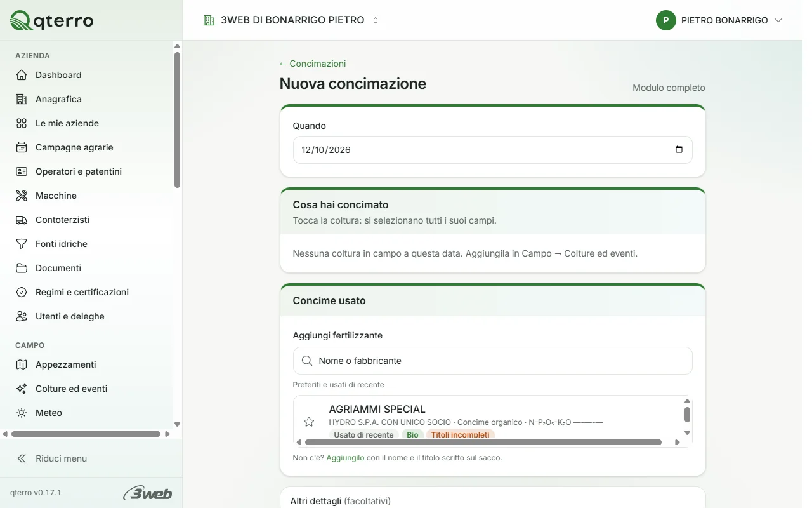Navigate to Colture ed eventi

click(x=86, y=389)
